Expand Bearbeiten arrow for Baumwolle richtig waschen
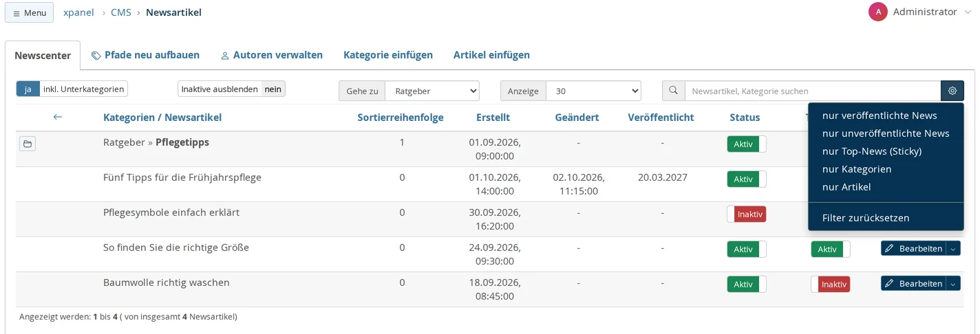The width and height of the screenshot is (980, 334). click(953, 283)
